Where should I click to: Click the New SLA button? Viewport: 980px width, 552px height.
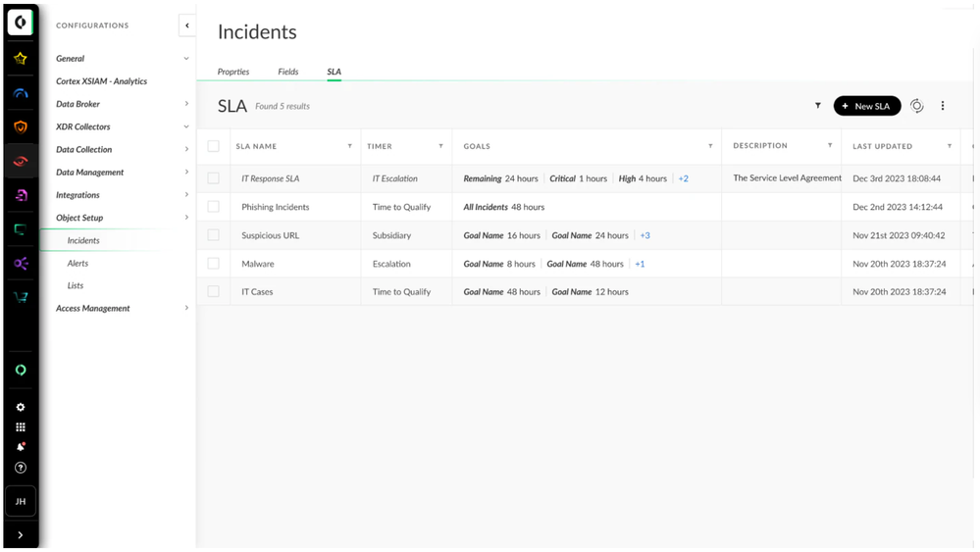click(867, 106)
